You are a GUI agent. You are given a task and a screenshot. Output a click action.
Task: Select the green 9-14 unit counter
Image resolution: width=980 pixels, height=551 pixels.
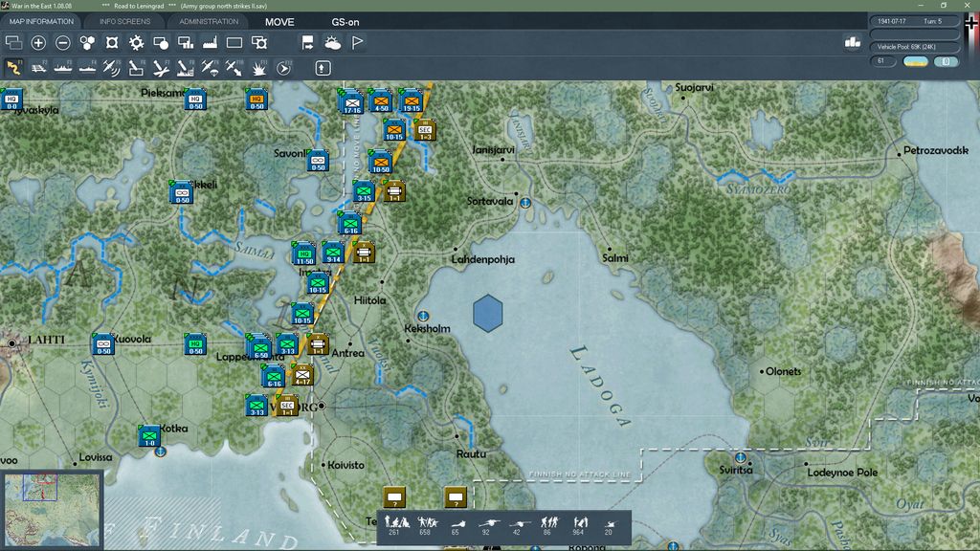(333, 252)
